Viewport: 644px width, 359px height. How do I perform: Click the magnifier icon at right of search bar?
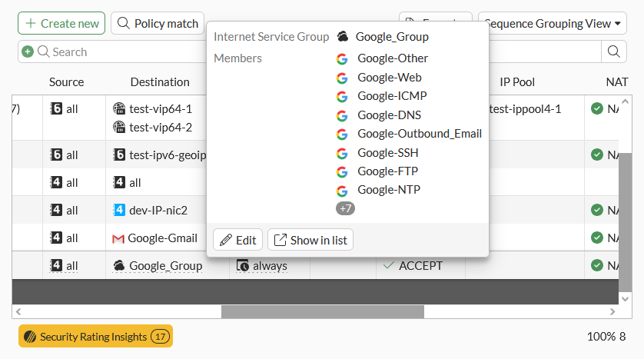tap(614, 52)
